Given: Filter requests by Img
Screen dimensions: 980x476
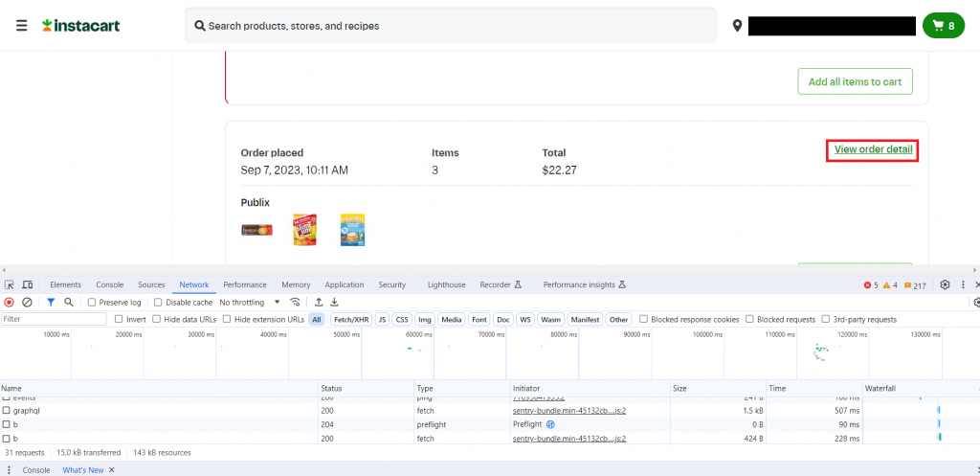Looking at the screenshot, I should point(425,319).
